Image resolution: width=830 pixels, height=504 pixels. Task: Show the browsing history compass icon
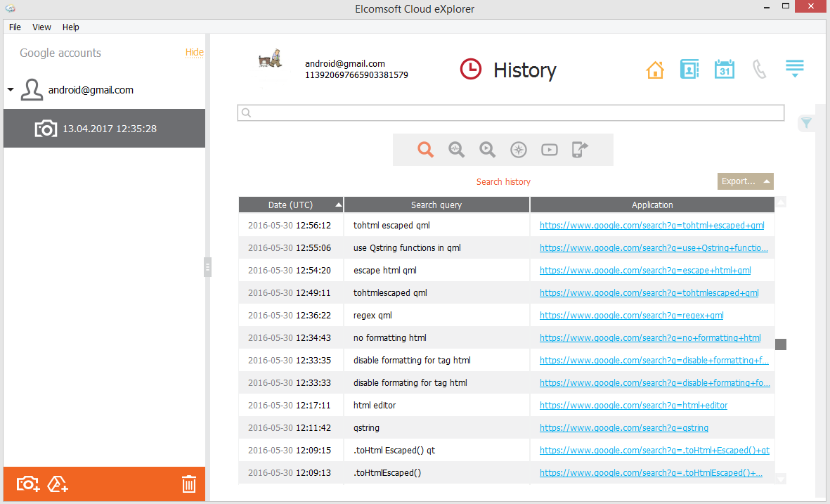pyautogui.click(x=519, y=150)
